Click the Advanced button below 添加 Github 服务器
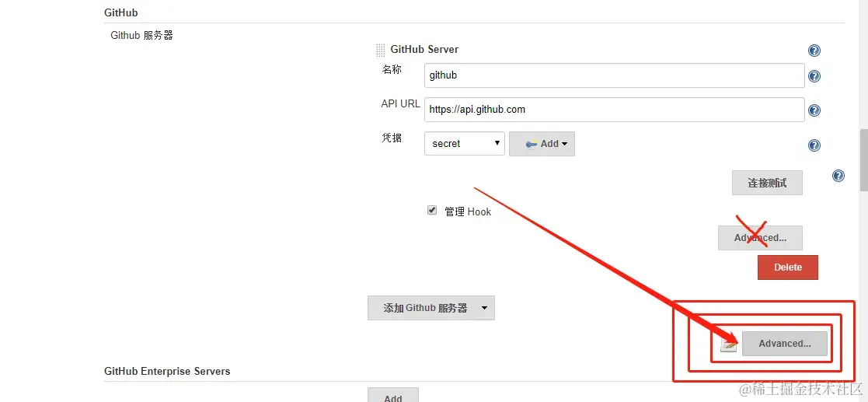The height and width of the screenshot is (402, 868). (x=784, y=344)
